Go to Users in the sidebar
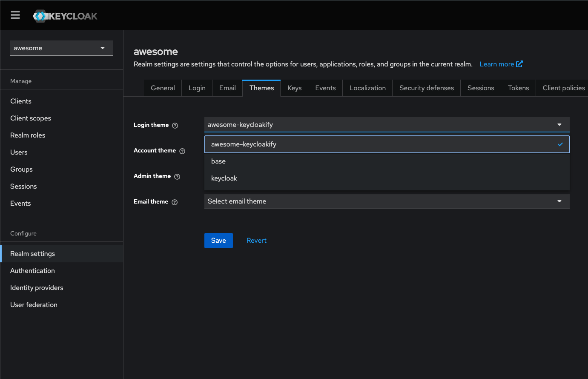Screen dimensions: 588x379 (x=62, y=152)
